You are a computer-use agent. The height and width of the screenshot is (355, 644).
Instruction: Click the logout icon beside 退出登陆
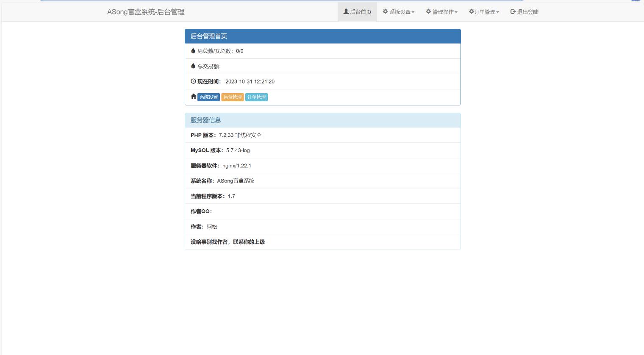point(513,11)
